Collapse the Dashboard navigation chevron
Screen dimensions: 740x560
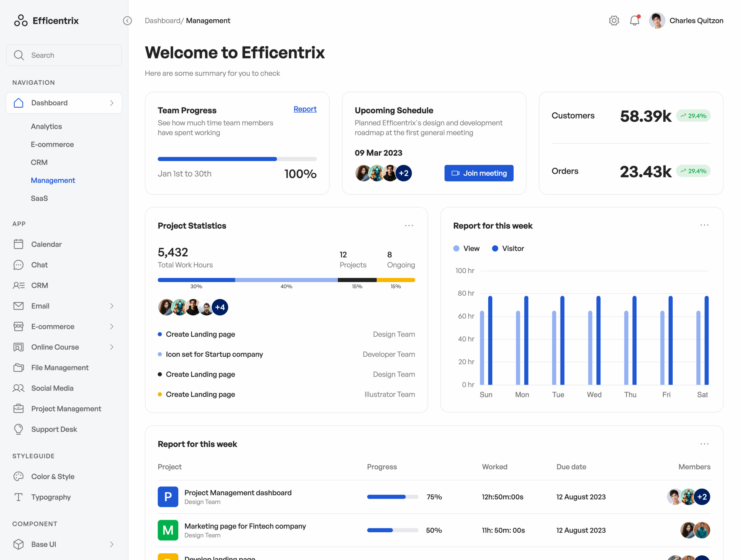[x=112, y=103]
